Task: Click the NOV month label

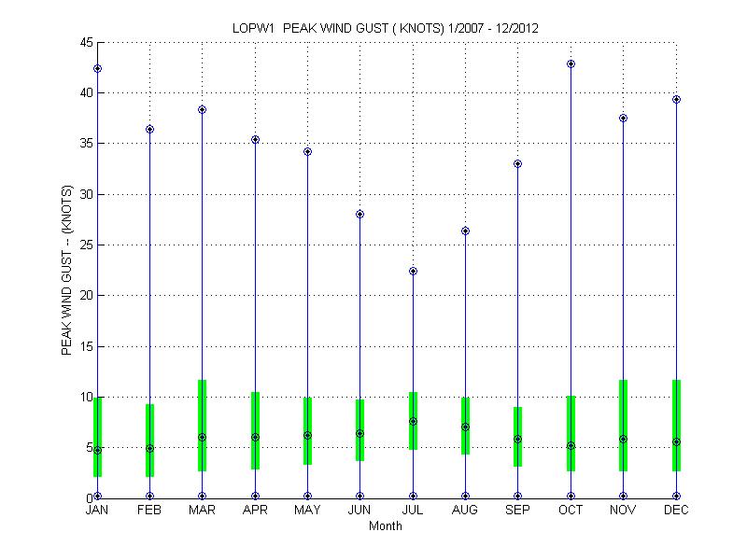Action: (623, 510)
